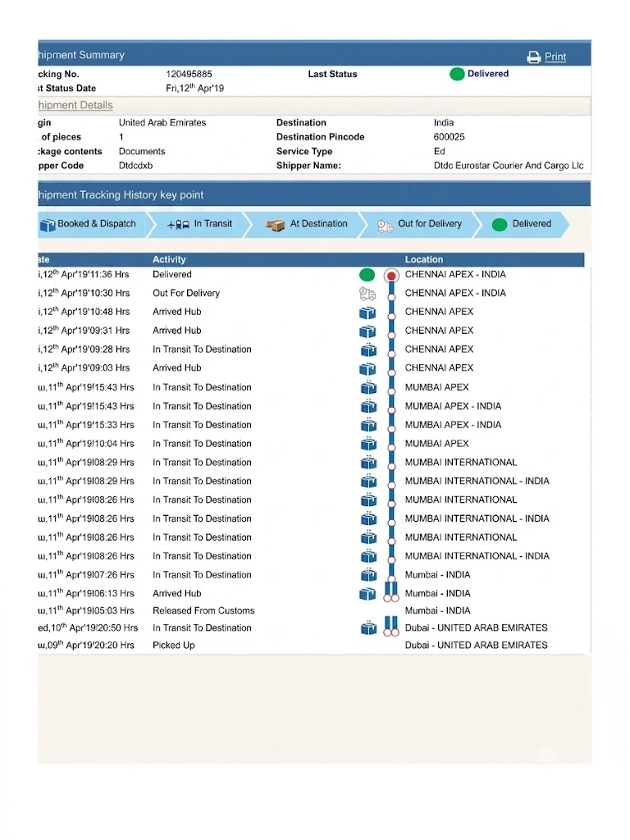The image size is (630, 840).
Task: Select the Delivered stage in key points
Action: tap(522, 224)
